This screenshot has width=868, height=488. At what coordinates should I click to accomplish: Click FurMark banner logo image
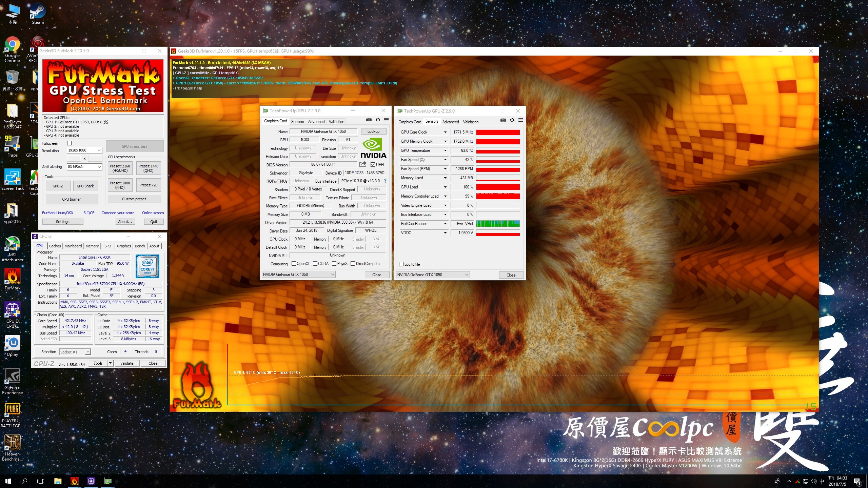click(103, 86)
